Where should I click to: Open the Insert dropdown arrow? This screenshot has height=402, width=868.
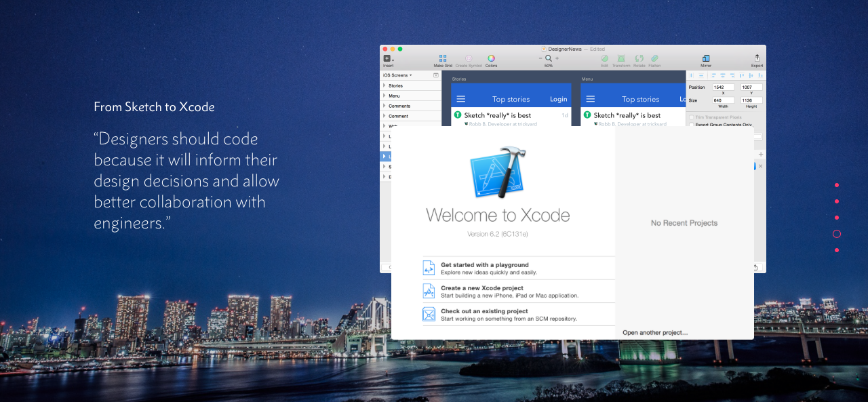(x=393, y=60)
